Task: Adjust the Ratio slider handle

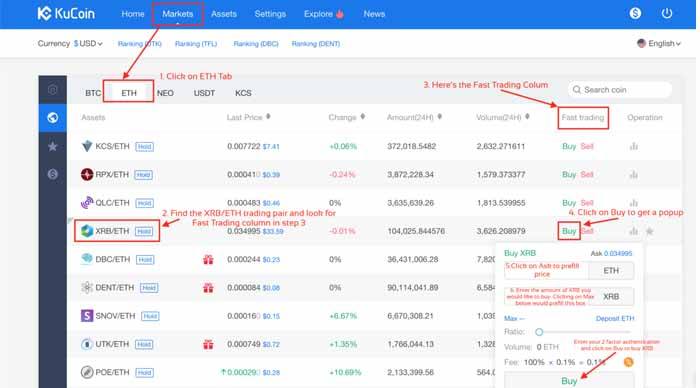Action: [539, 332]
